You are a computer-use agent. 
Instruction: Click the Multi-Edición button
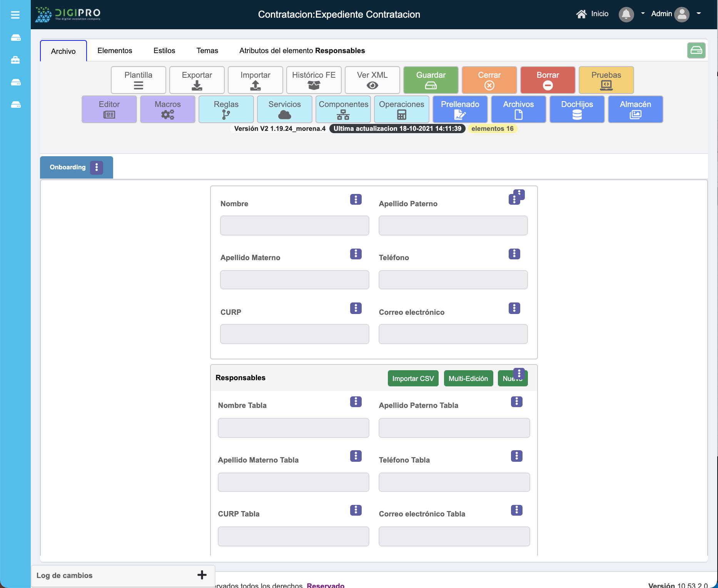[468, 378]
